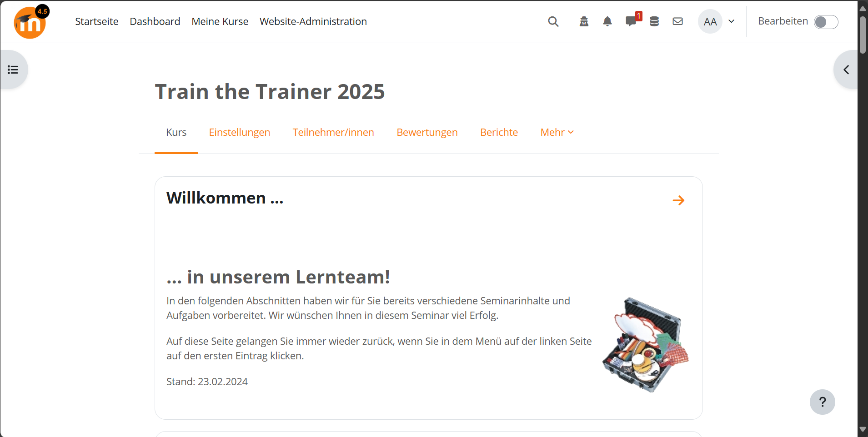The width and height of the screenshot is (868, 437).
Task: Open messages speech bubble icon
Action: [631, 21]
